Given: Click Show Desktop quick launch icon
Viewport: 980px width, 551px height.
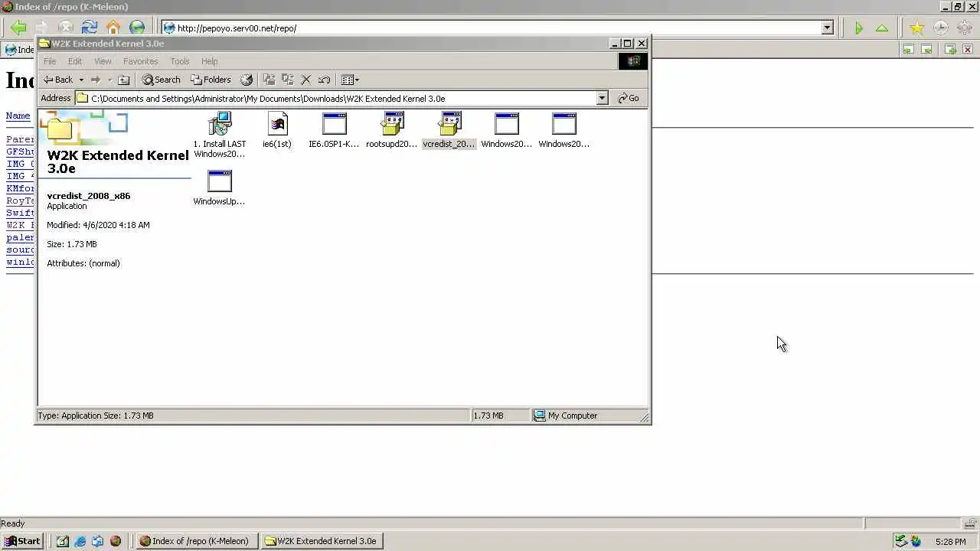Looking at the screenshot, I should click(63, 541).
